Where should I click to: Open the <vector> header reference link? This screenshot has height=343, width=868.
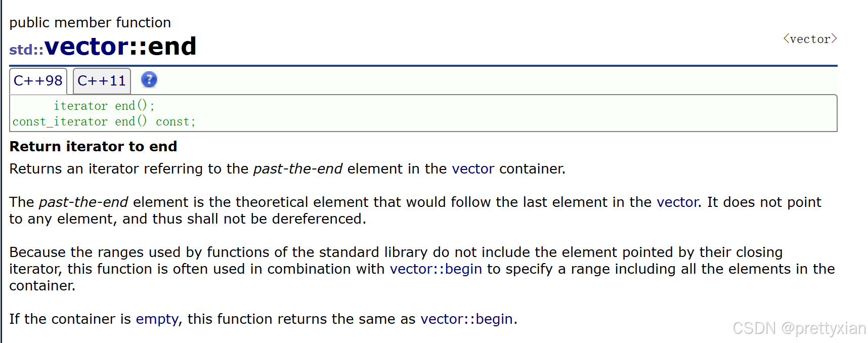tap(809, 38)
